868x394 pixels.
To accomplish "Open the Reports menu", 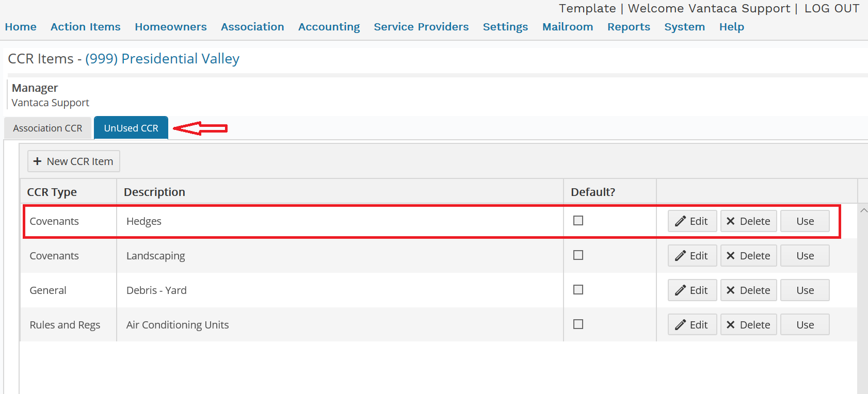I will click(629, 27).
